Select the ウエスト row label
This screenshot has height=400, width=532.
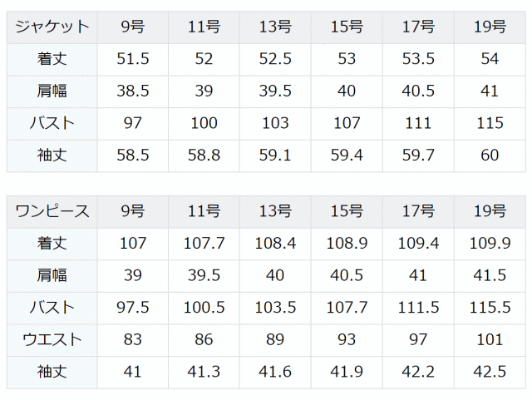(52, 340)
